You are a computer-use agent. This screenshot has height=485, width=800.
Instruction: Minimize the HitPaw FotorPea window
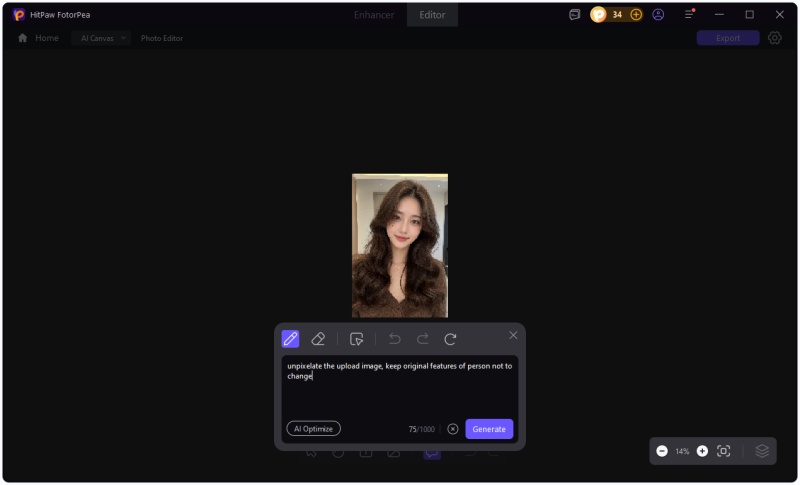click(719, 15)
